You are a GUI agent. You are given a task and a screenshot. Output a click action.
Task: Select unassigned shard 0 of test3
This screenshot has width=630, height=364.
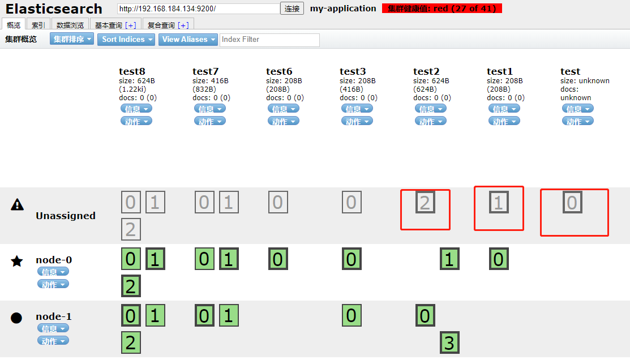coord(352,202)
